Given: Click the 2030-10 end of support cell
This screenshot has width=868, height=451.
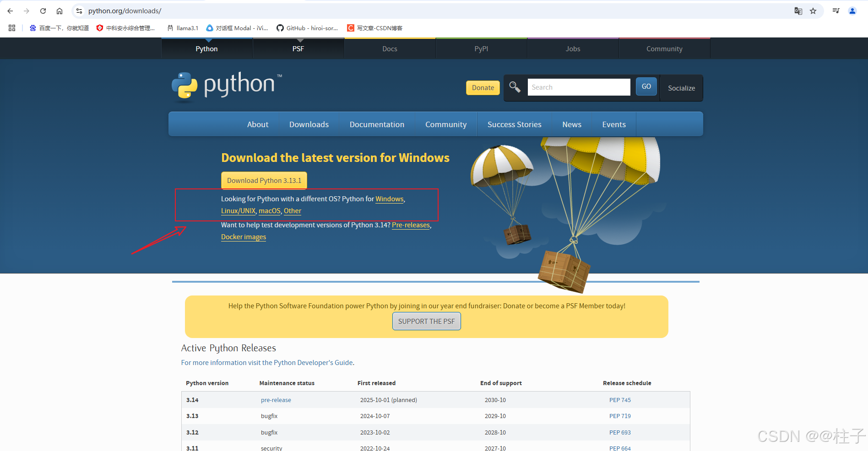Looking at the screenshot, I should click(495, 400).
